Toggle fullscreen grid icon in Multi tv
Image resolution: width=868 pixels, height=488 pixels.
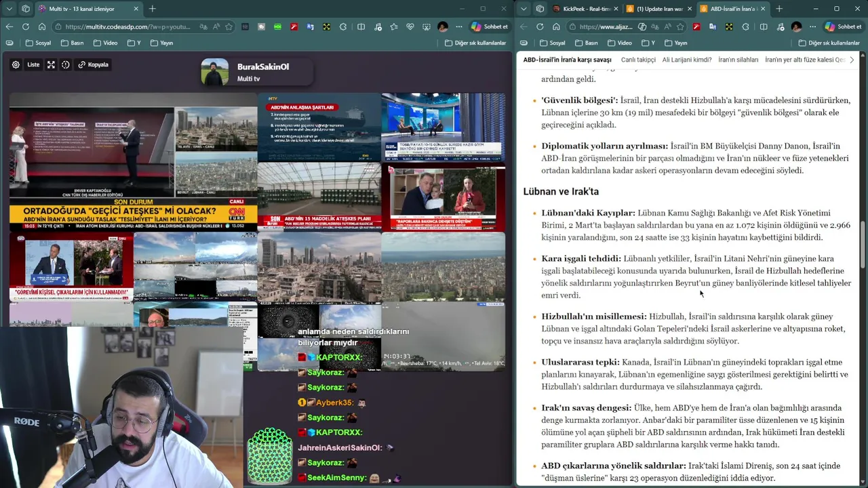tap(51, 64)
